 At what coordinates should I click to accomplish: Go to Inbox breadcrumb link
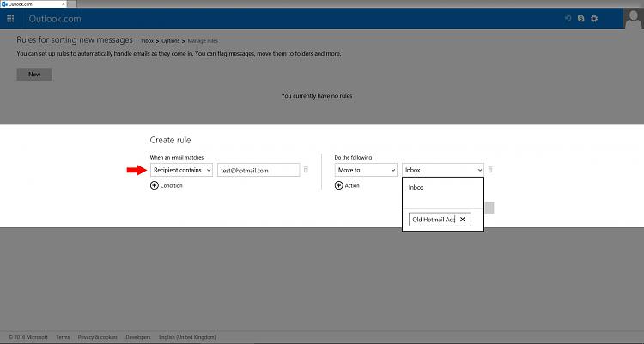(148, 41)
